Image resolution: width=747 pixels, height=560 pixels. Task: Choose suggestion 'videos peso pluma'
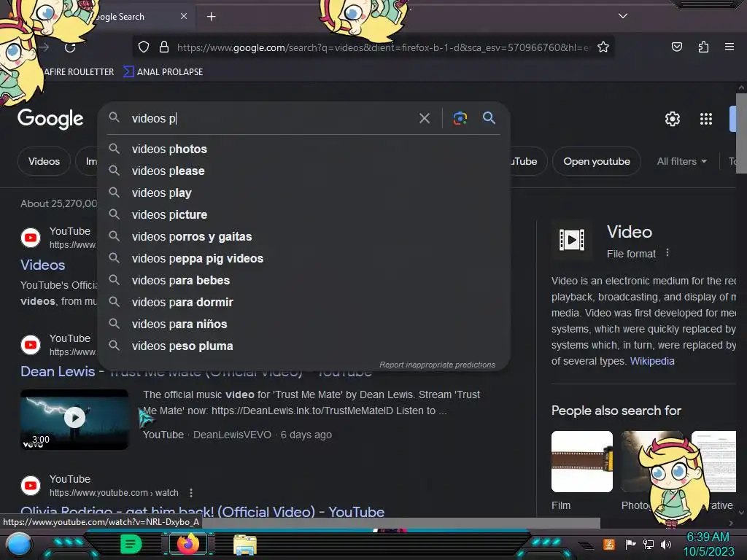coord(304,346)
